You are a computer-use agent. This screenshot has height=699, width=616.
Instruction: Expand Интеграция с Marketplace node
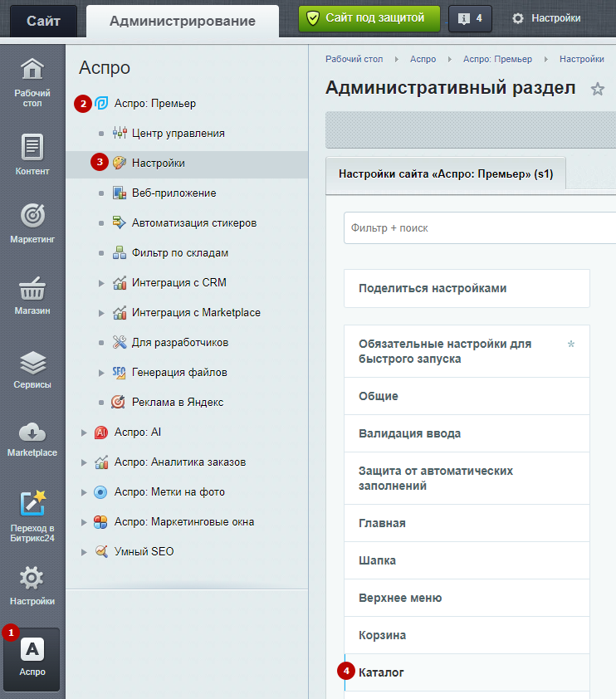point(101,313)
